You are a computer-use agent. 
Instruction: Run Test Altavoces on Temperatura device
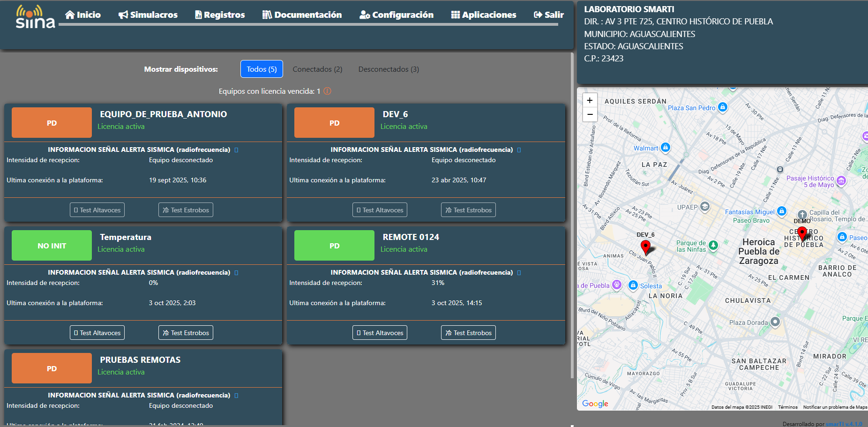coord(97,333)
